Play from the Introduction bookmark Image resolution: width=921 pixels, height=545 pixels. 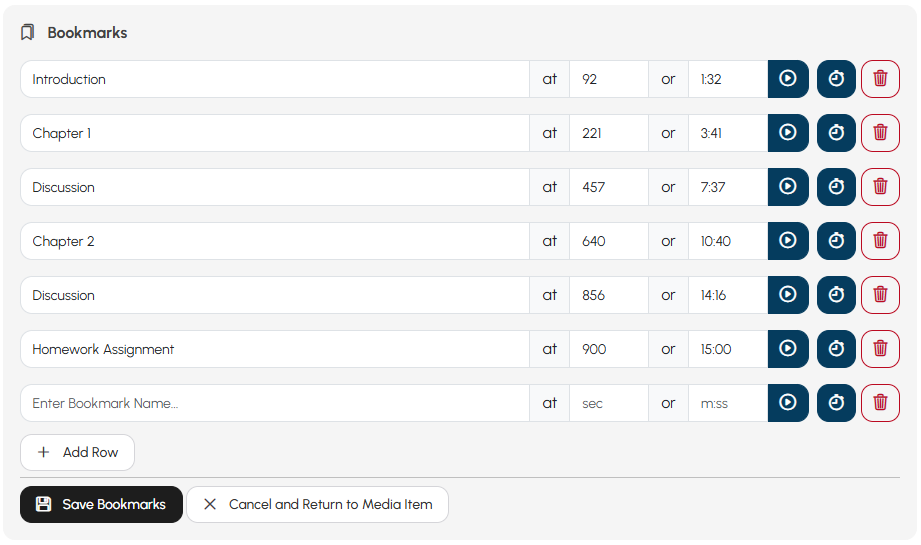pyautogui.click(x=788, y=79)
